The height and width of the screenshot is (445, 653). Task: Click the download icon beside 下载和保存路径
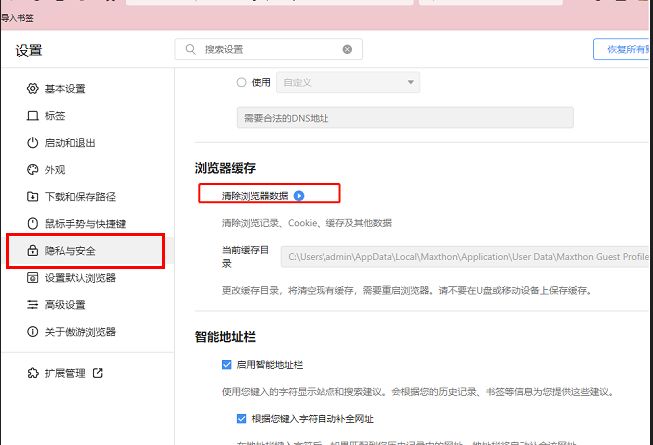point(33,197)
